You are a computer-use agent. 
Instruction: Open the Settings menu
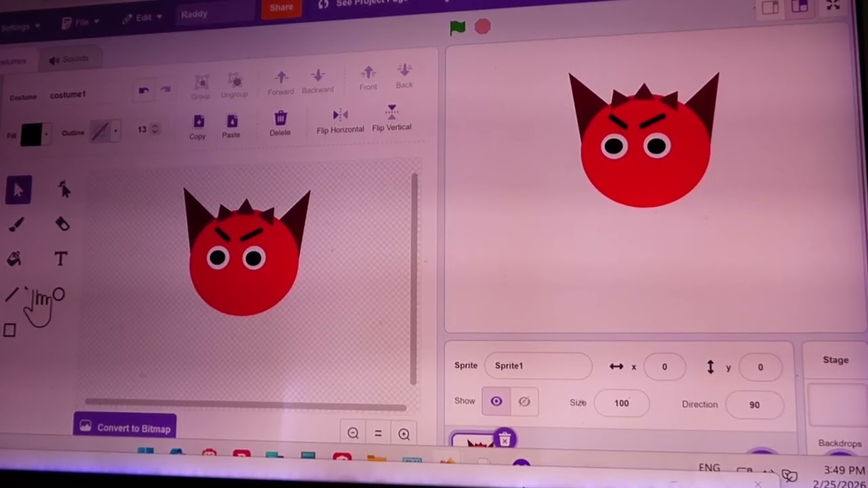point(20,26)
